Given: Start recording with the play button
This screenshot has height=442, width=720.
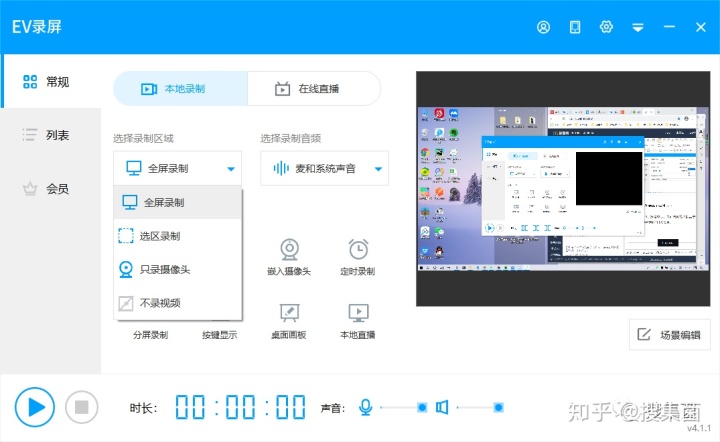Looking at the screenshot, I should tap(35, 407).
